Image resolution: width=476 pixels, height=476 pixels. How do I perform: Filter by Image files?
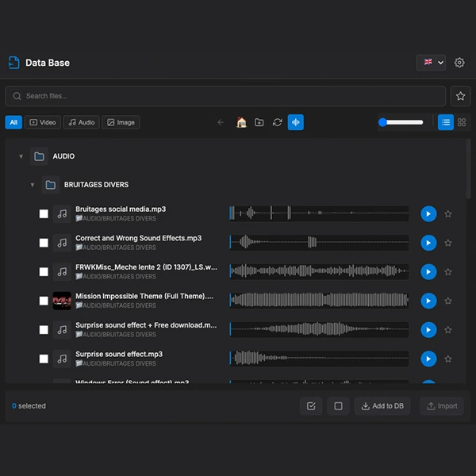121,122
